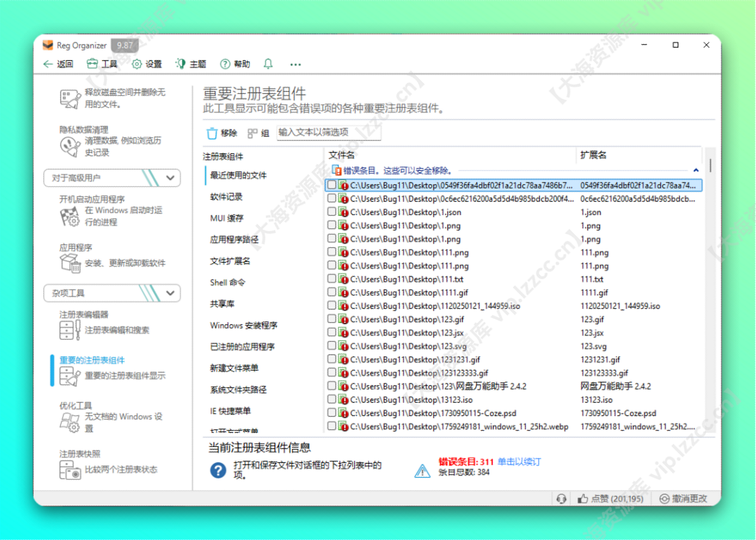This screenshot has width=756, height=540.
Task: Click the back arrow 返回 icon
Action: coord(48,64)
